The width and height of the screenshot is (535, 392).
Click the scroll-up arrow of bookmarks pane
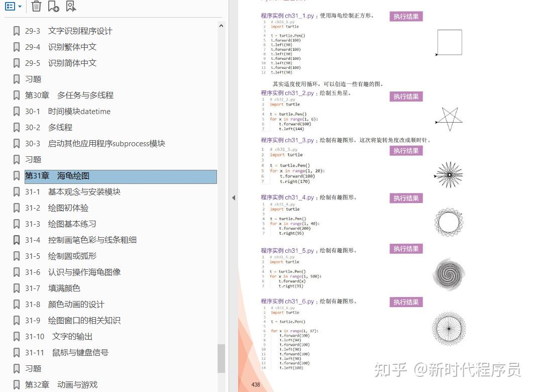221,26
